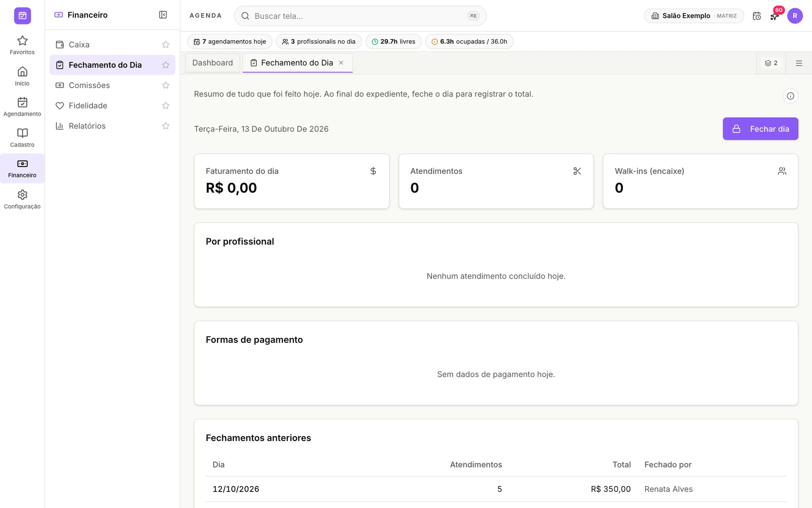Click the 29.7h livres chip
This screenshot has height=508, width=812.
393,41
